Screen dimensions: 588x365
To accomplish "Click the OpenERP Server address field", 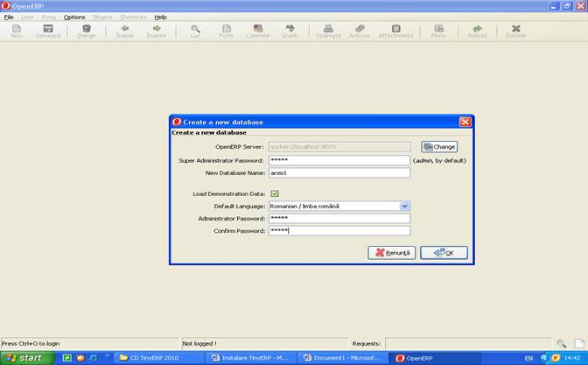I will tap(339, 147).
